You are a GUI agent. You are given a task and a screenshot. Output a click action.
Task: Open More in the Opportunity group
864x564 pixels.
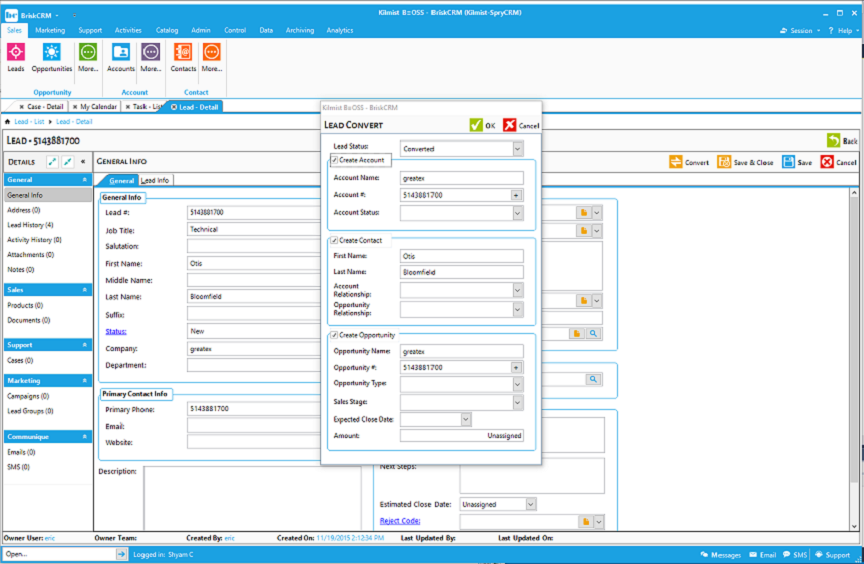88,52
